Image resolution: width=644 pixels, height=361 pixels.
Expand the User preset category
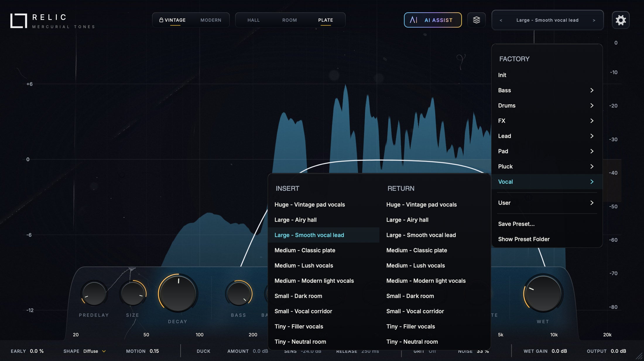coord(547,203)
